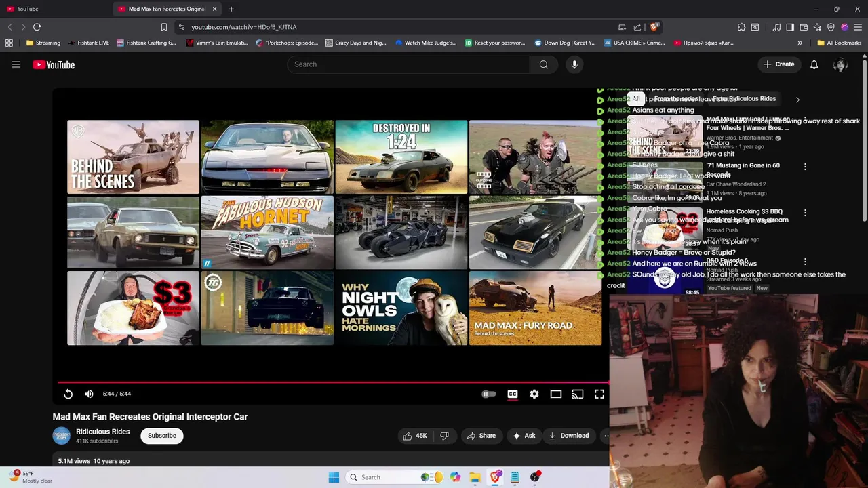
Task: Open the cast to TV icon
Action: [x=578, y=394]
